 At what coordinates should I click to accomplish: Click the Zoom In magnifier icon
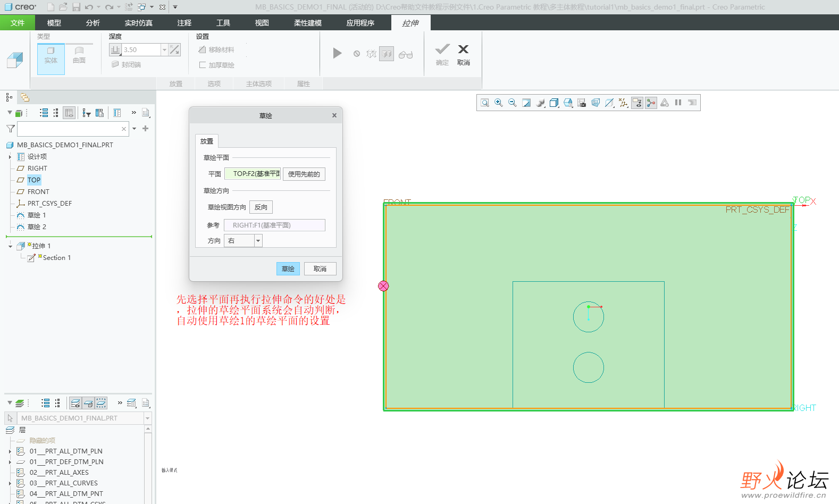point(499,103)
